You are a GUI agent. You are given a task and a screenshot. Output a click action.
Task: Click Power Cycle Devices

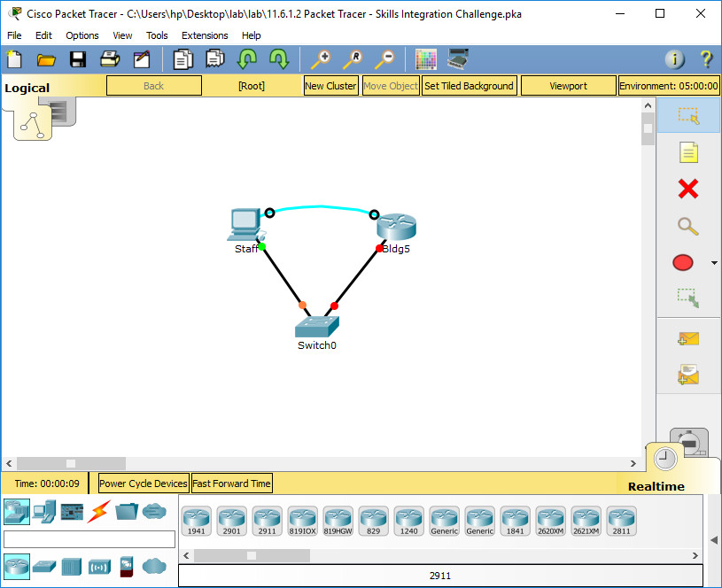pyautogui.click(x=144, y=484)
